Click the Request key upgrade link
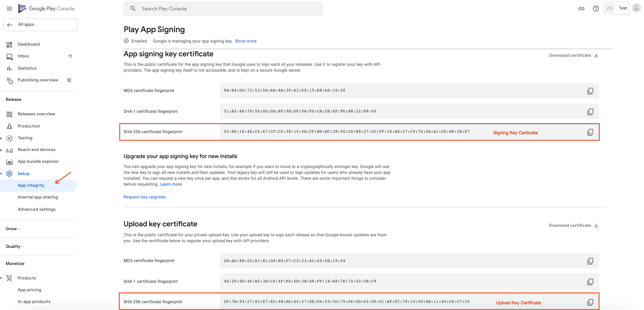The height and width of the screenshot is (310, 644). (x=145, y=197)
